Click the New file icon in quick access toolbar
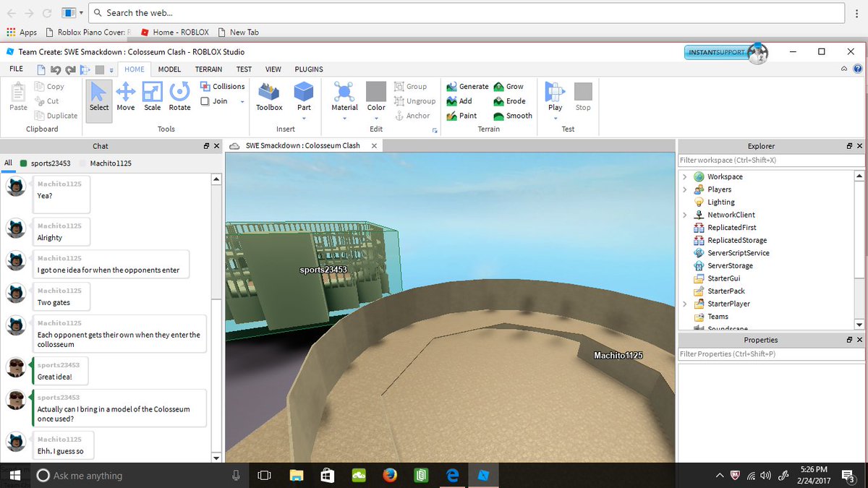The height and width of the screenshot is (488, 868). [x=41, y=69]
